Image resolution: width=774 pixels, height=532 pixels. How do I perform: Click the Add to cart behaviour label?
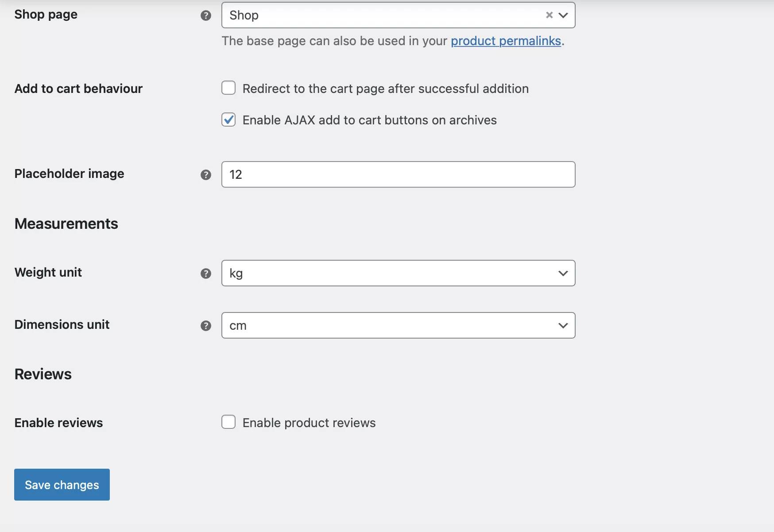click(78, 89)
